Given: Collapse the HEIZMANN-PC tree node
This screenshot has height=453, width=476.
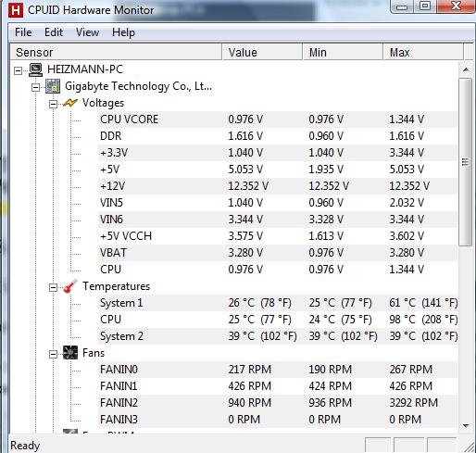Looking at the screenshot, I should [19, 70].
